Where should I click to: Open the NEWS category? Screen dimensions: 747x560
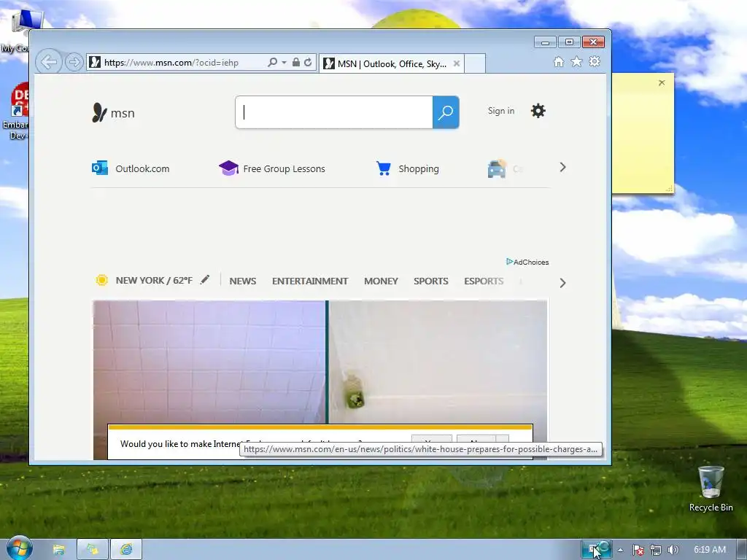pyautogui.click(x=242, y=281)
